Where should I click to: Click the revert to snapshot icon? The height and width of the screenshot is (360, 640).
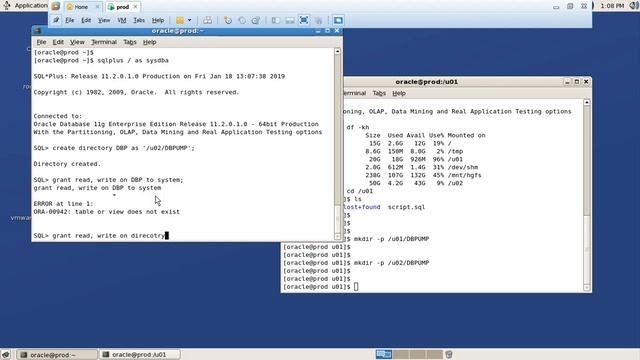242,20
